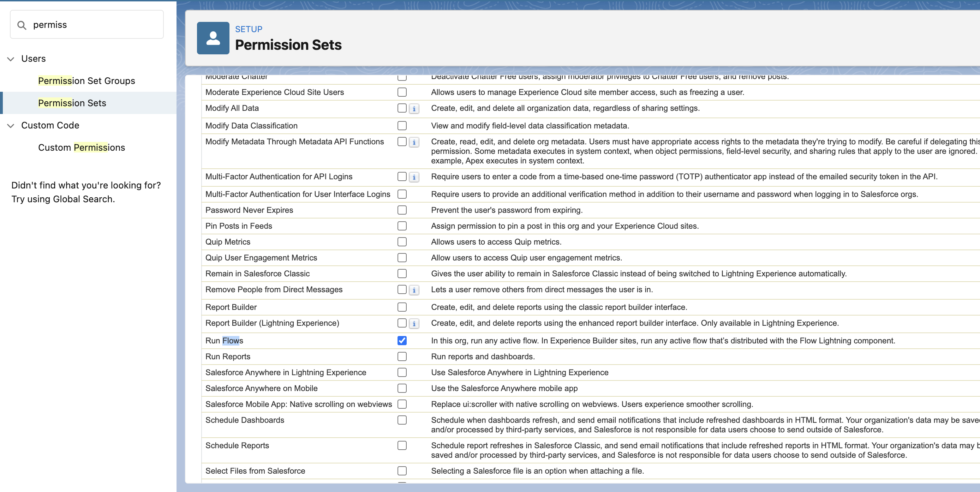Viewport: 980px width, 492px height.
Task: Collapse the Users section in sidebar
Action: click(x=10, y=59)
